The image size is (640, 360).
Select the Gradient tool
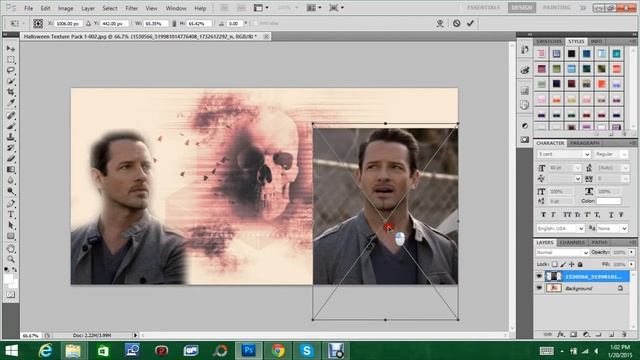pos(11,169)
